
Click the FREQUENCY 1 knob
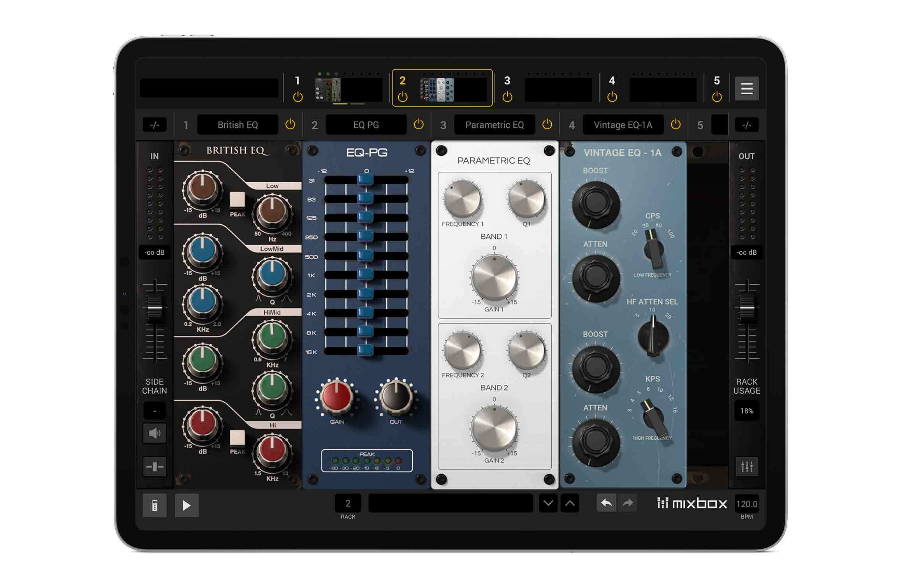tap(463, 199)
